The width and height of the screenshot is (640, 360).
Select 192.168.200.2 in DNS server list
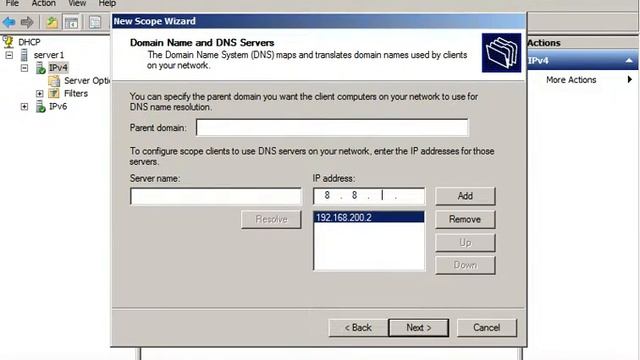(x=369, y=217)
